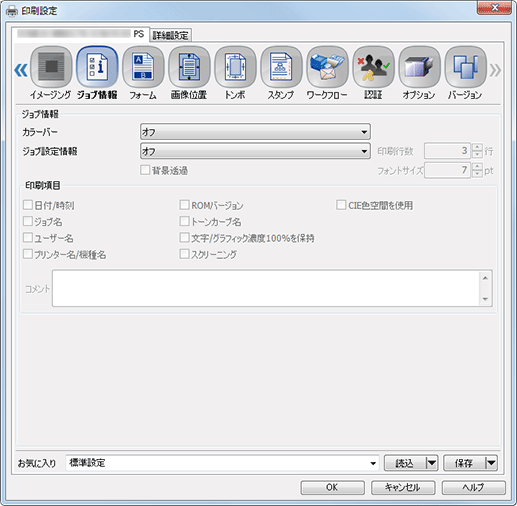This screenshot has height=506, width=517.
Task: Enable the プリンター名/機種名 checkbox
Action: click(x=28, y=254)
